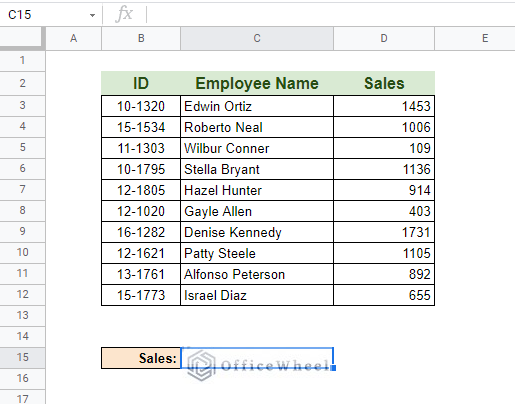Click the orange Sales: label cell
Viewport: 515px width, 404px height.
click(141, 358)
